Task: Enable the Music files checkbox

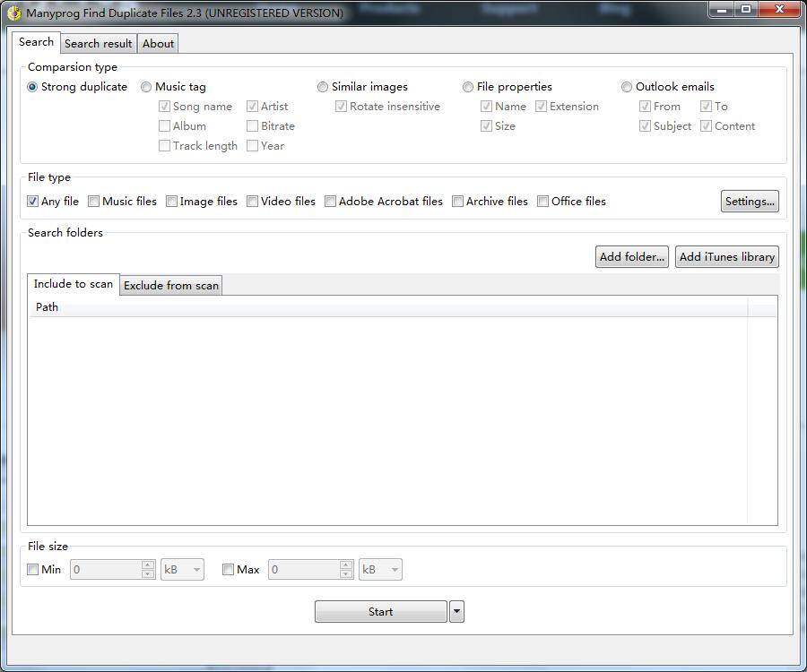Action: pos(93,201)
